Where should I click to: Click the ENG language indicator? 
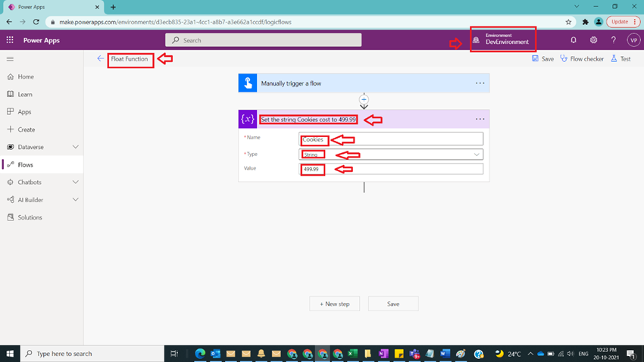coord(583,354)
